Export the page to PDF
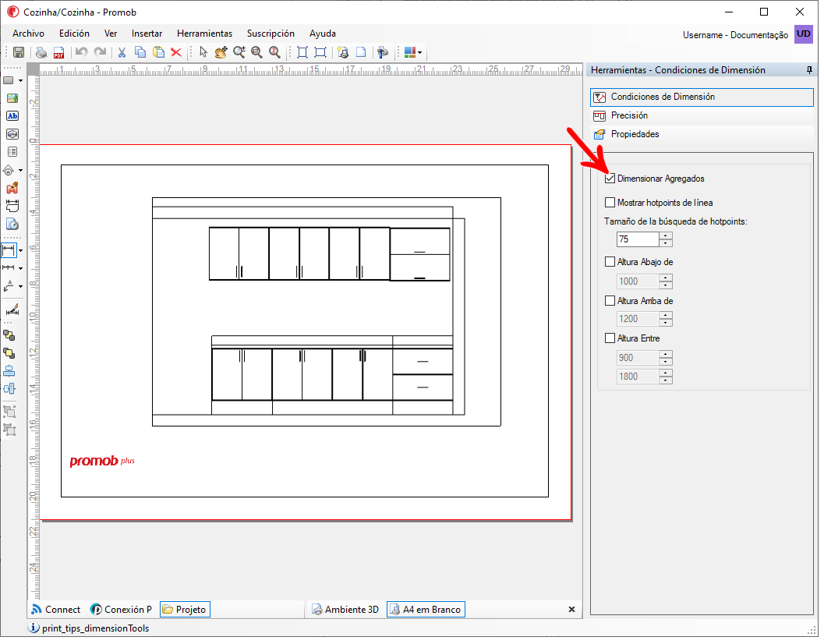This screenshot has height=644, width=824. tap(58, 52)
